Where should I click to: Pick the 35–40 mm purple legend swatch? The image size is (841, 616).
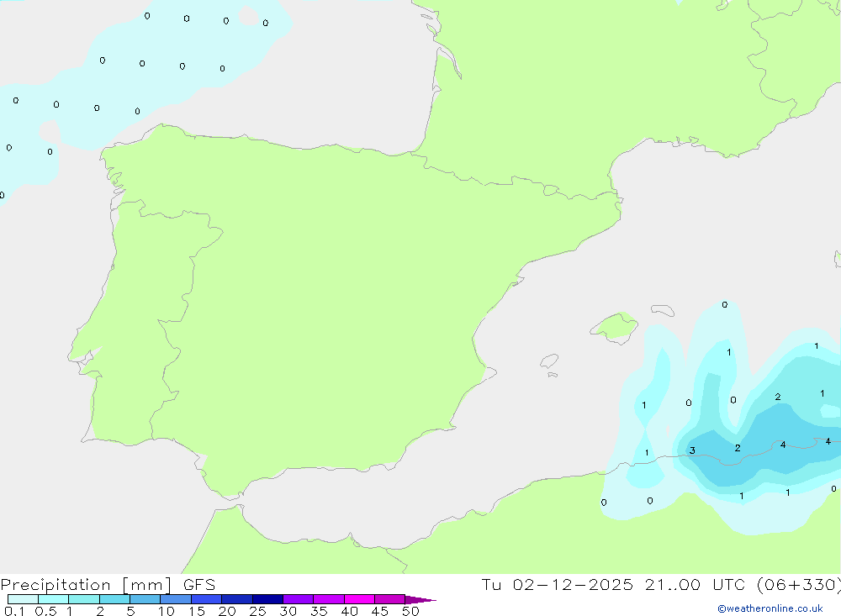click(329, 599)
